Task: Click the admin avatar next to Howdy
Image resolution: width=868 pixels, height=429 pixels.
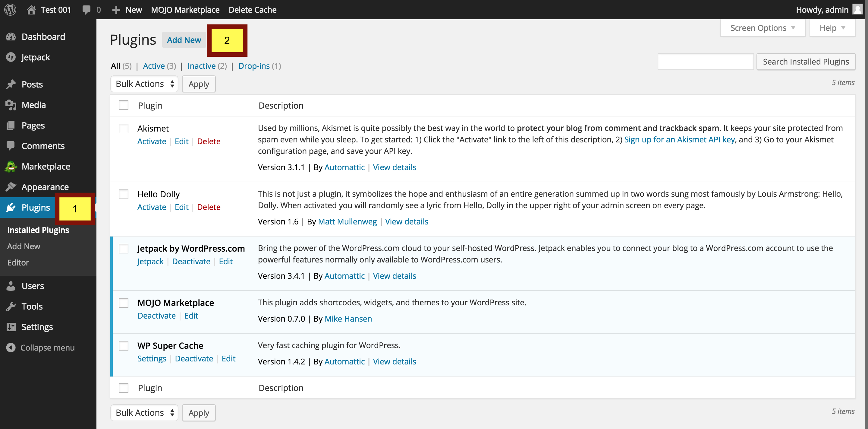Action: click(857, 9)
